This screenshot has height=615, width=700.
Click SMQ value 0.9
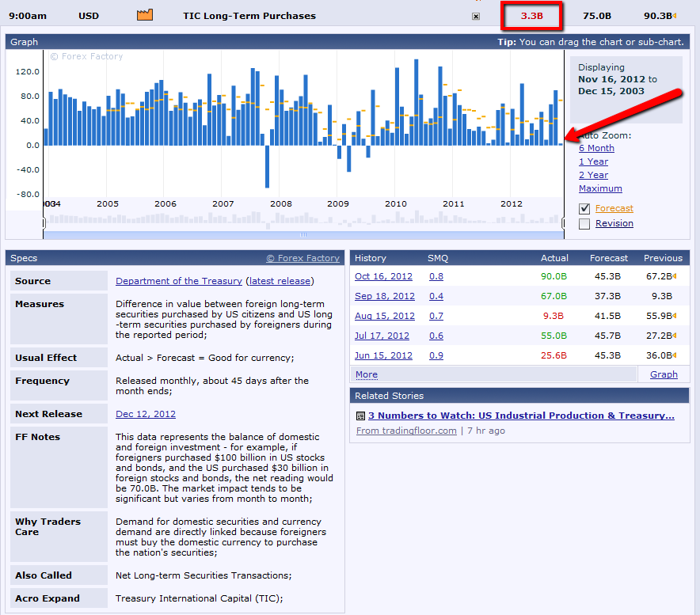click(436, 355)
